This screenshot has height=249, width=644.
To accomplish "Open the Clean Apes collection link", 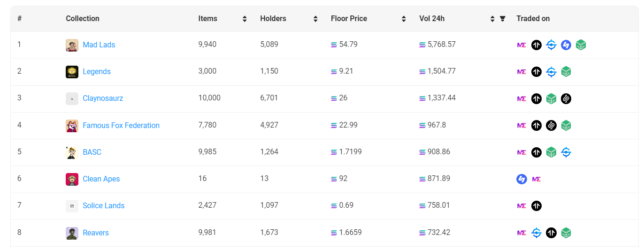I will tap(101, 179).
